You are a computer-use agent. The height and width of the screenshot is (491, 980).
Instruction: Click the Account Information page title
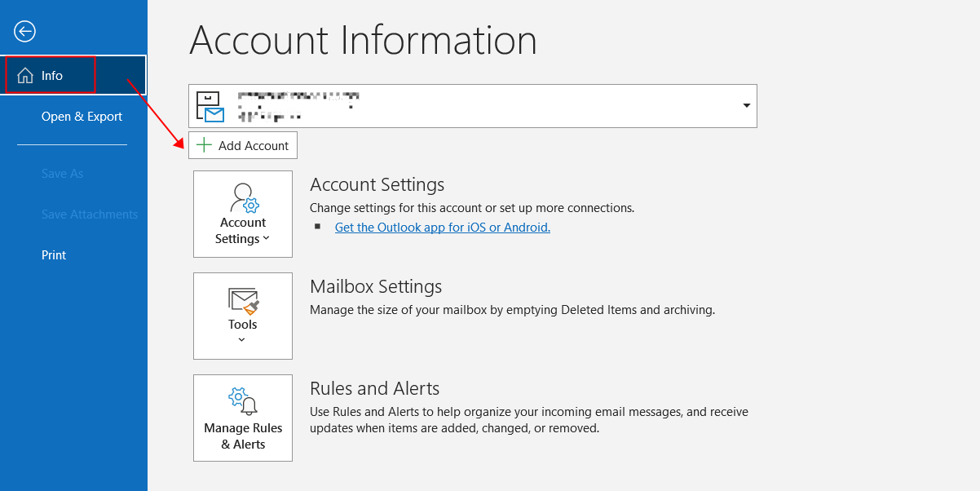click(364, 40)
